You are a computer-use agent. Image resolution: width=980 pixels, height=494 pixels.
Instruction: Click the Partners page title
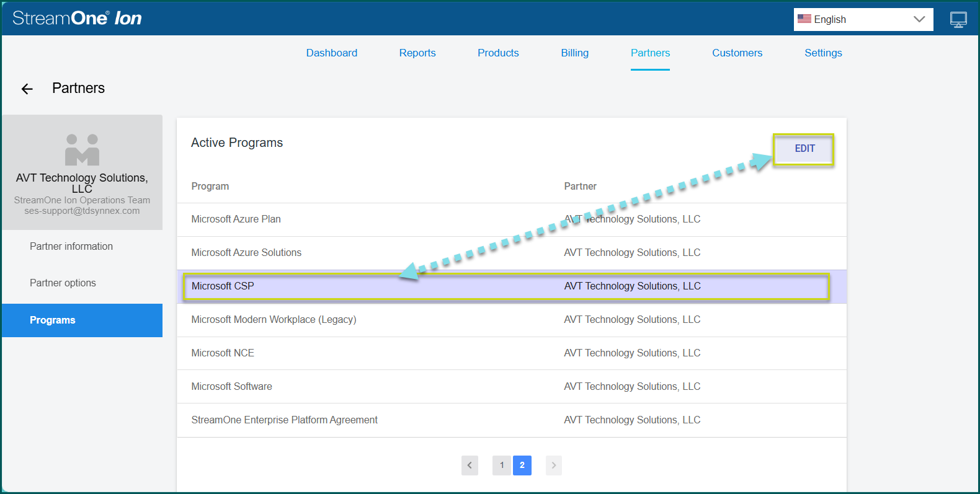[78, 88]
